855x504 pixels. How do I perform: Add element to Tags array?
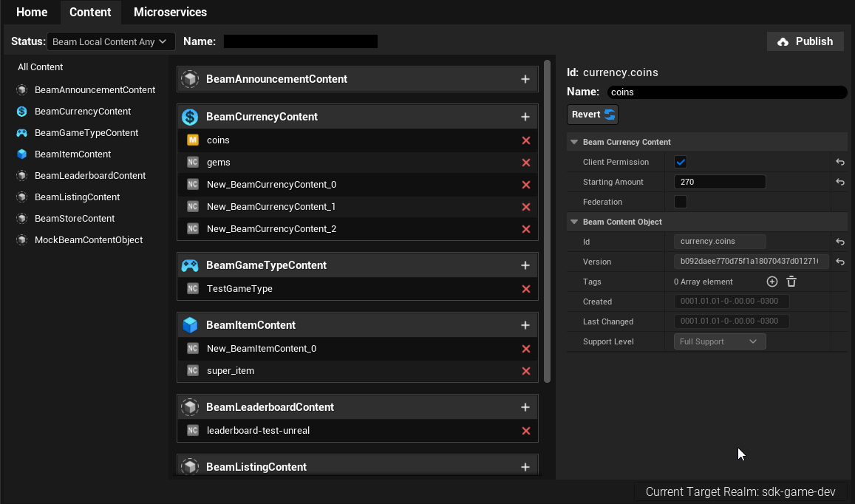pos(772,282)
